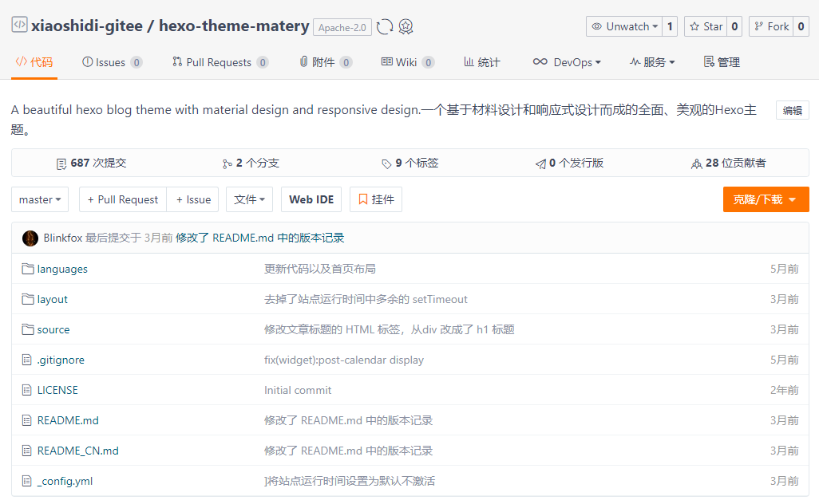Open the .gitignore file
The width and height of the screenshot is (819, 504).
click(x=61, y=360)
